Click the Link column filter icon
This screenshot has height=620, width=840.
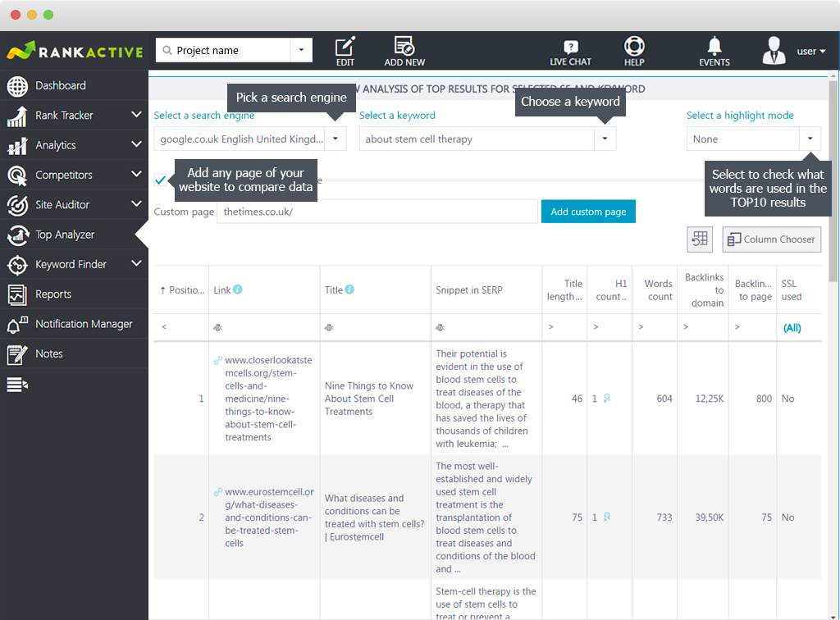[217, 327]
